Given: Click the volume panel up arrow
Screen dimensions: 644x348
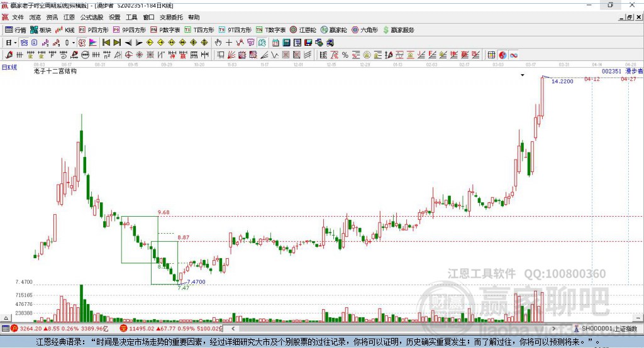Looking at the screenshot, I should pyautogui.click(x=6, y=318).
